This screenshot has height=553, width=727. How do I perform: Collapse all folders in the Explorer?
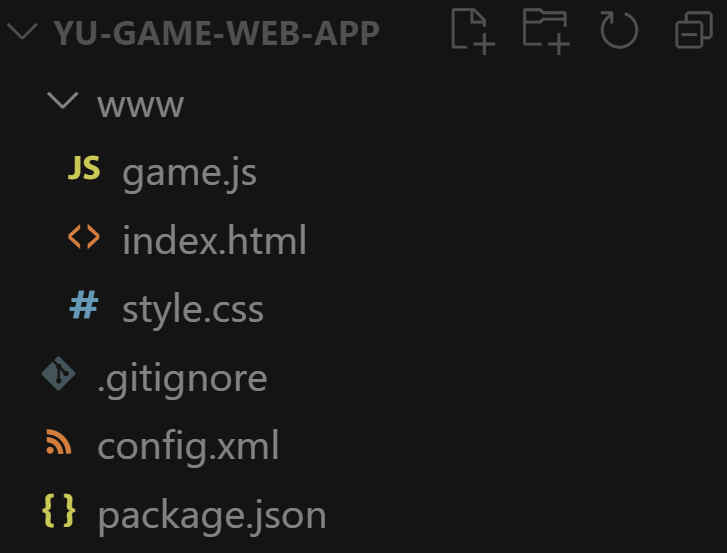coord(694,31)
